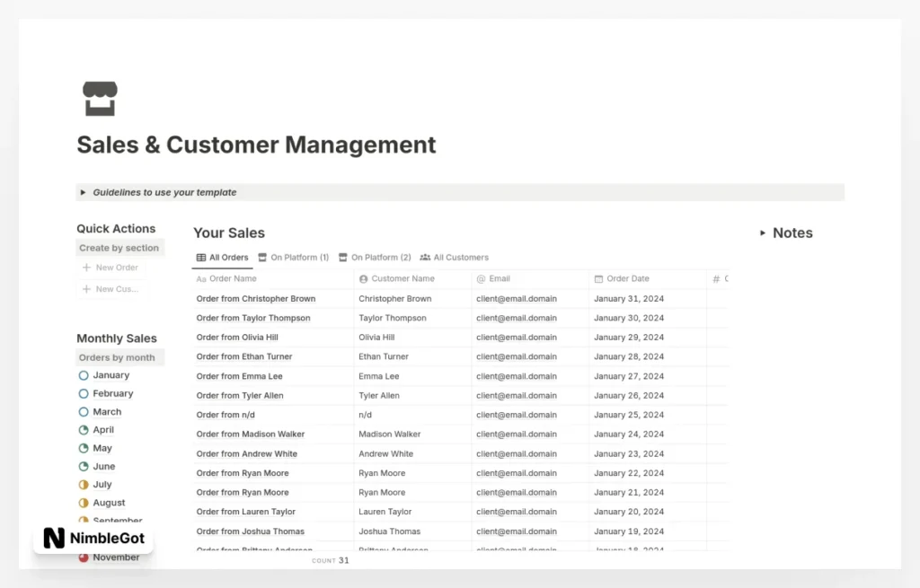Image resolution: width=920 pixels, height=588 pixels.
Task: Click the NimbleGot logo badge
Action: (93, 538)
